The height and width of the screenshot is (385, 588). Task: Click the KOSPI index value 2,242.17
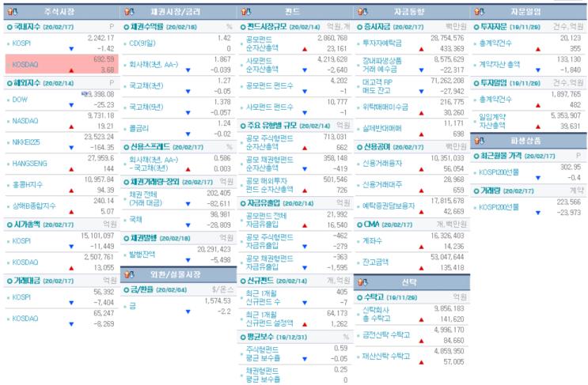click(101, 38)
